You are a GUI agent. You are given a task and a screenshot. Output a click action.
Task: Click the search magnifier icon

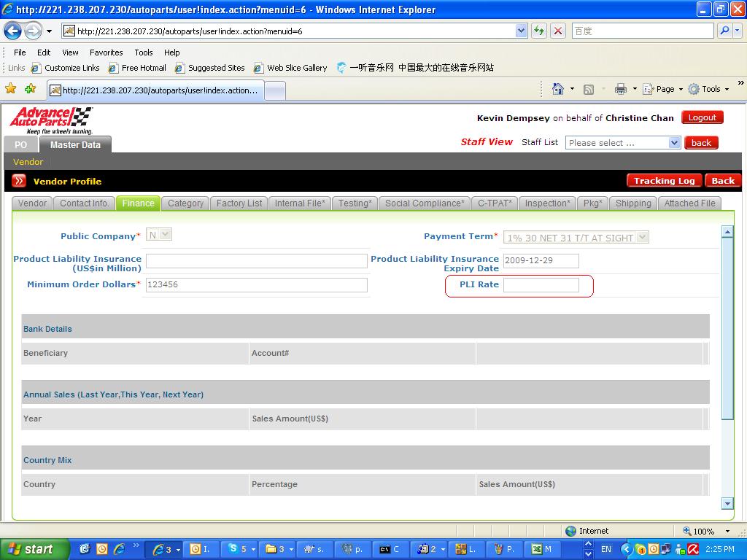[724, 31]
